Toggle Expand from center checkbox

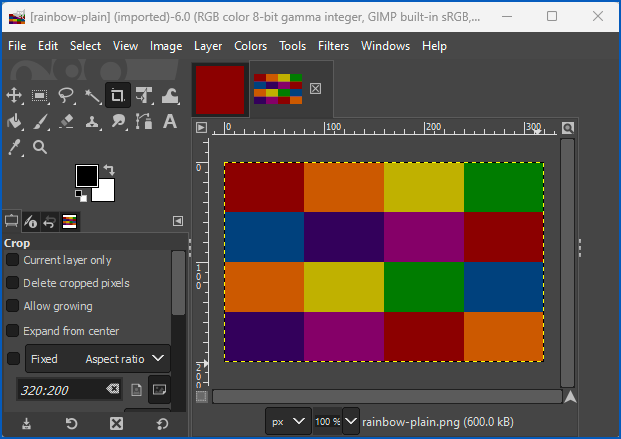pos(14,331)
